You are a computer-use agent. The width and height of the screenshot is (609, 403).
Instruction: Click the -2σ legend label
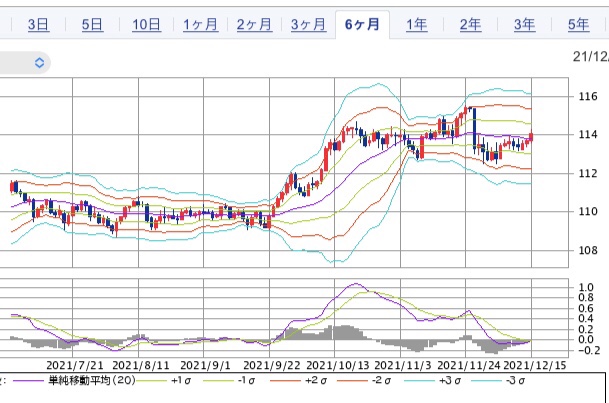coord(382,380)
